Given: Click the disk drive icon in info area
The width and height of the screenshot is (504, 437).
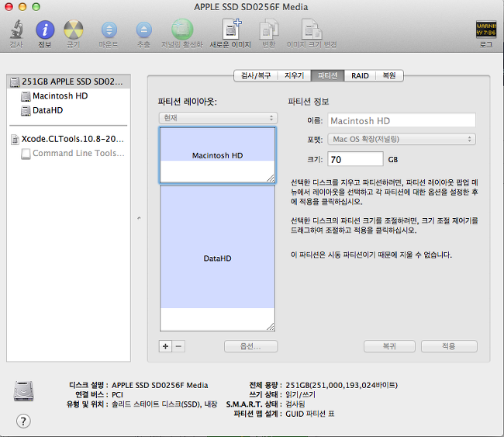Looking at the screenshot, I should tap(23, 390).
